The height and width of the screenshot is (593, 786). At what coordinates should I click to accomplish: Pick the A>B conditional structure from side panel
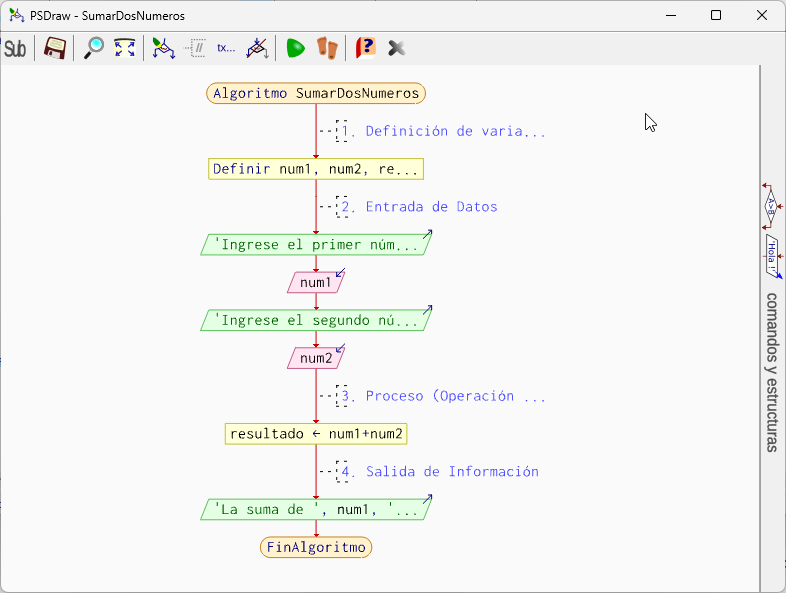coord(771,206)
